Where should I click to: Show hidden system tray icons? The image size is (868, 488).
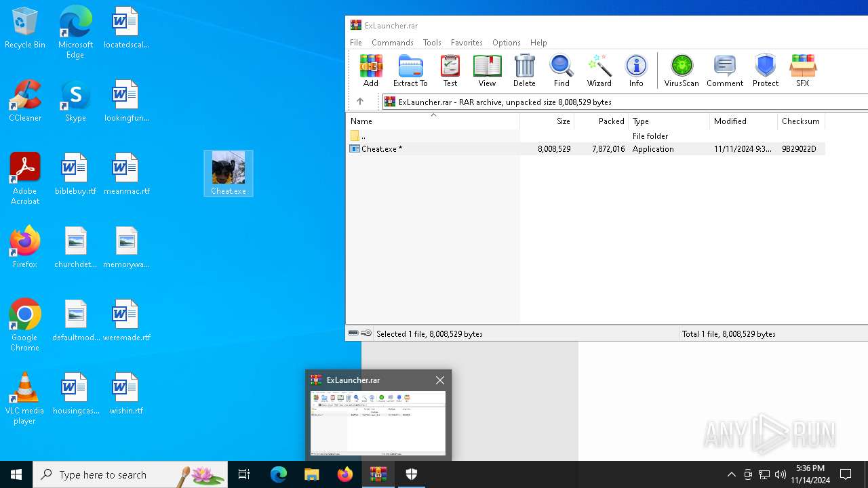(731, 474)
